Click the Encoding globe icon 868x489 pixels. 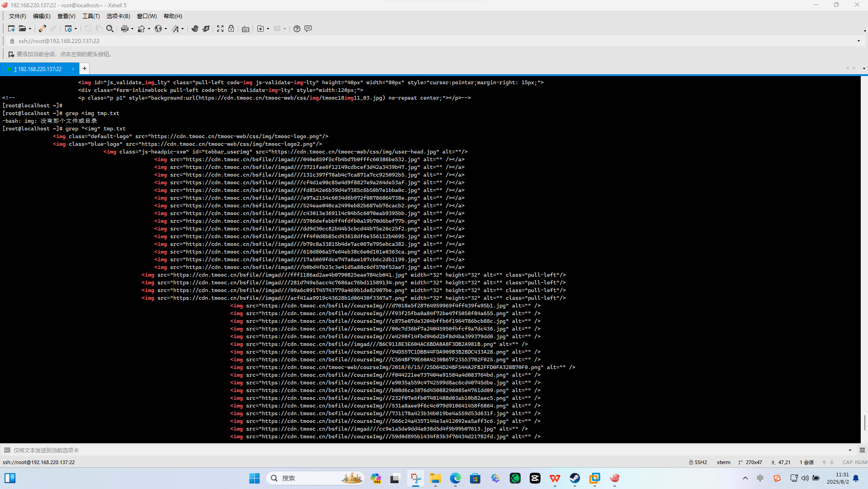pos(158,29)
